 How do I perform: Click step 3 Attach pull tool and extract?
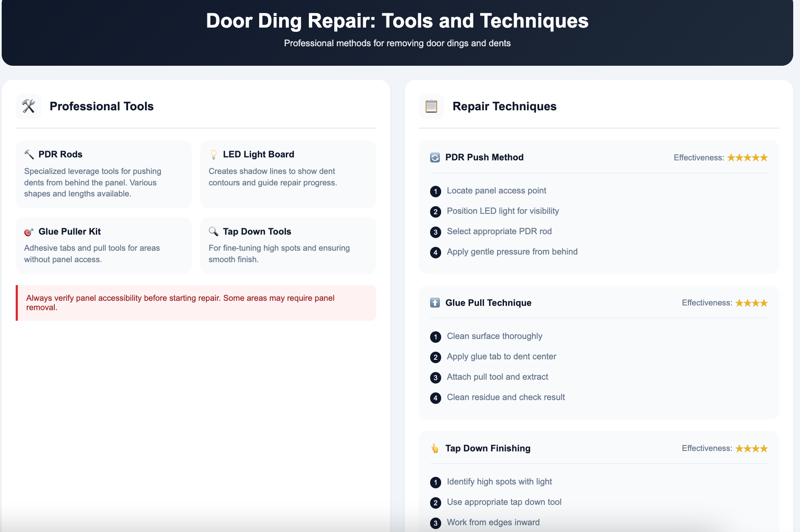coord(497,377)
